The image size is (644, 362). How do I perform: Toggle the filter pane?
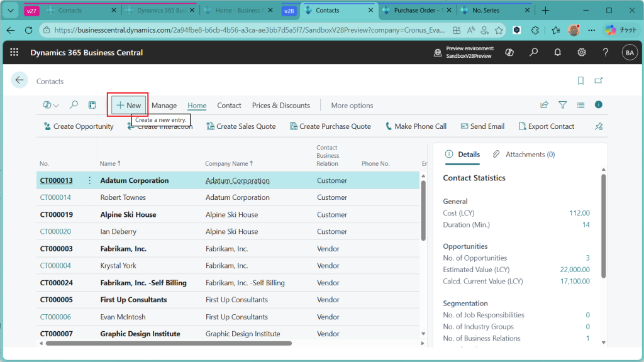(x=563, y=105)
